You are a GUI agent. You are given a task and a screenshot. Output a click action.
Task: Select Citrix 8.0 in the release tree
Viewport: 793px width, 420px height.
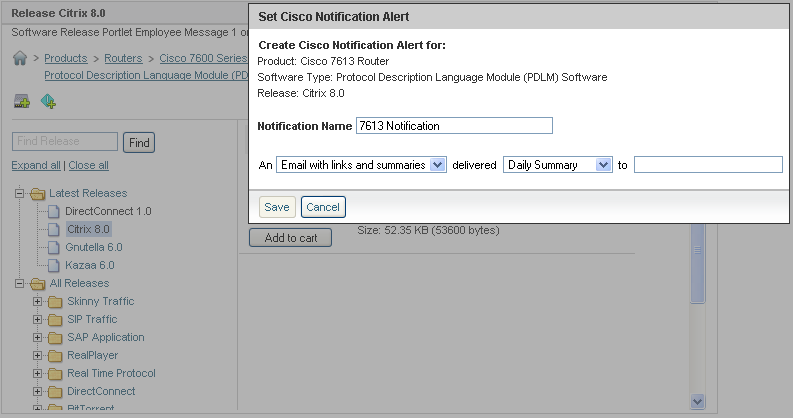pyautogui.click(x=89, y=229)
